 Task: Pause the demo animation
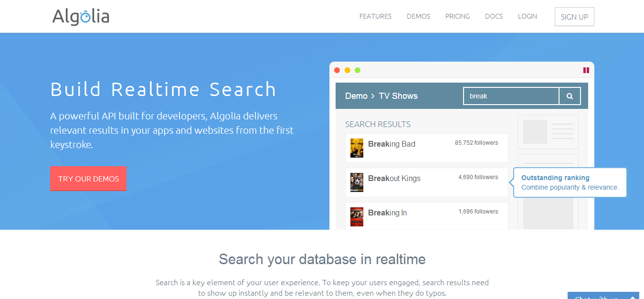586,70
